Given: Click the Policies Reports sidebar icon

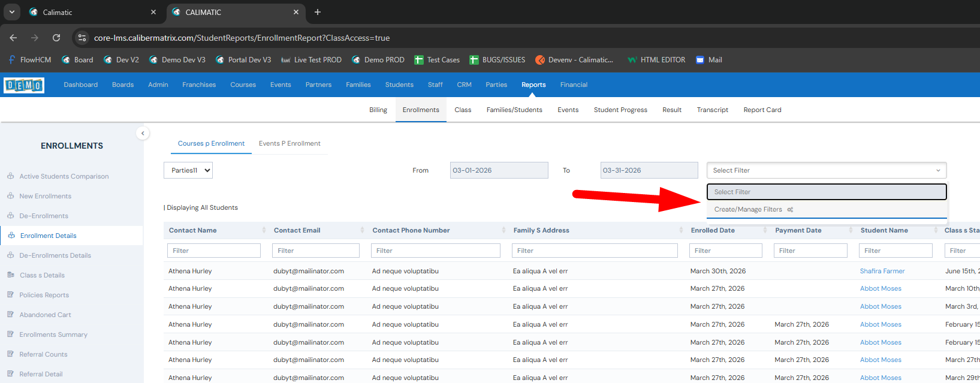Looking at the screenshot, I should click(11, 295).
